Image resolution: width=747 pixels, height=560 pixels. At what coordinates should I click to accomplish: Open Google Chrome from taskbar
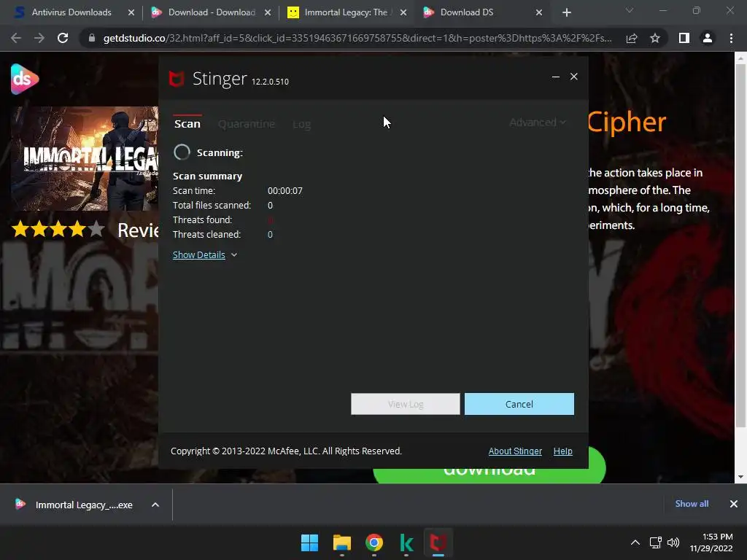point(374,542)
